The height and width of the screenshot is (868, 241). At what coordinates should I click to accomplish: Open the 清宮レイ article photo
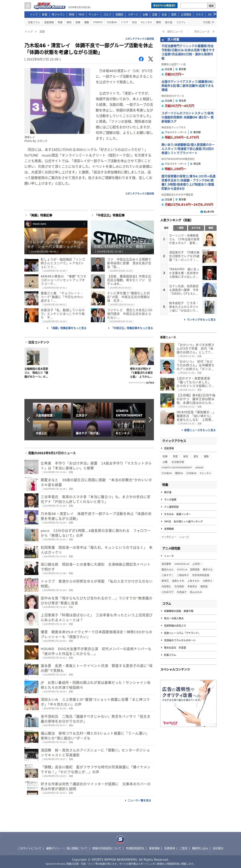57,101
